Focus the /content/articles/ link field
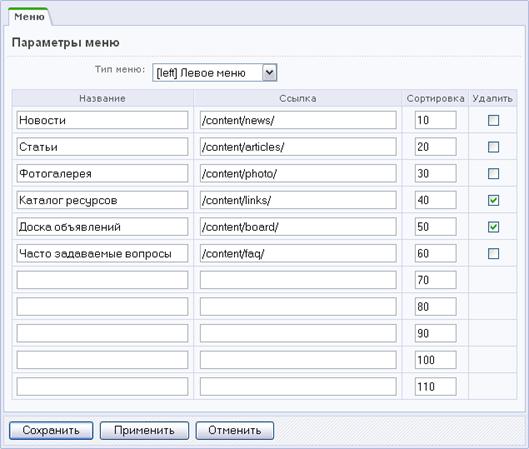This screenshot has height=449, width=529. tap(298, 147)
